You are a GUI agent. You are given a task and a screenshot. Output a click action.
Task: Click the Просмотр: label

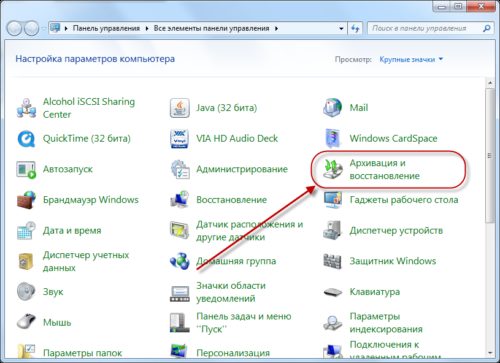353,59
